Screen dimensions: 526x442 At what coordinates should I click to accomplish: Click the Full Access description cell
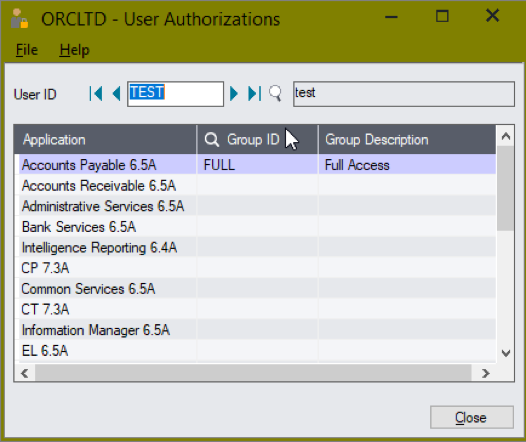tap(407, 165)
